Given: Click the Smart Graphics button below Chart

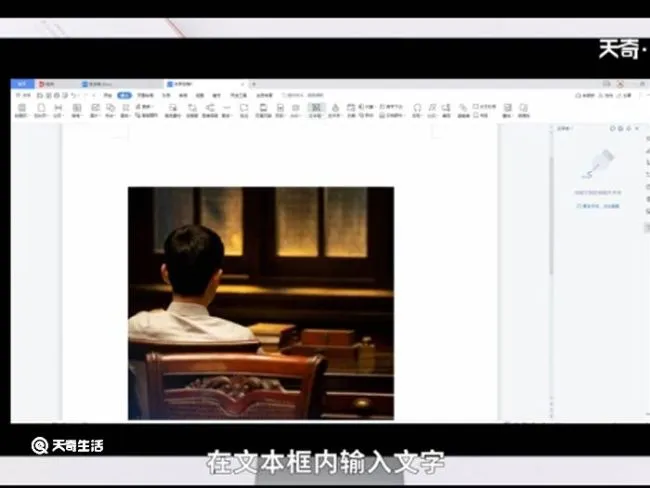Looking at the screenshot, I should (x=146, y=115).
